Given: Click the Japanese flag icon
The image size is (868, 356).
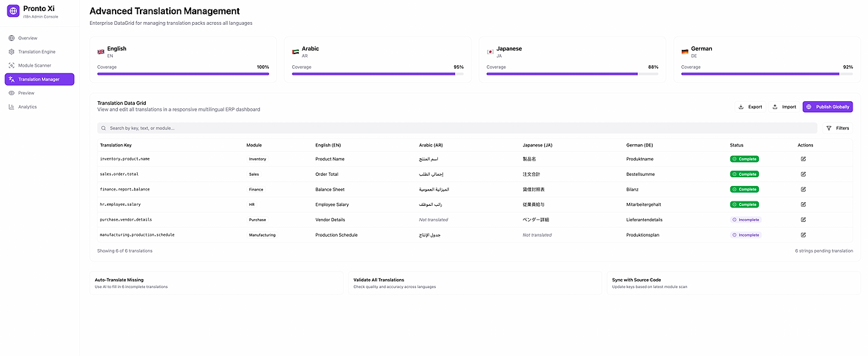Looking at the screenshot, I should pos(490,51).
